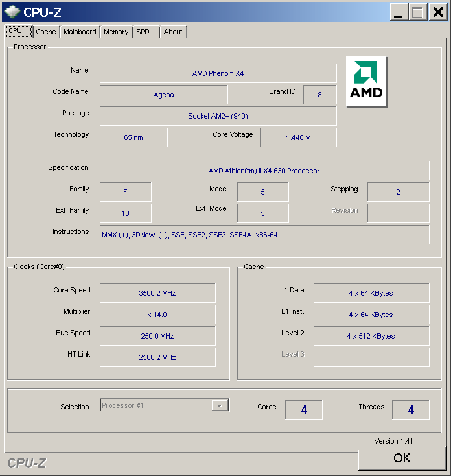Click the Ext. Model value field
The height and width of the screenshot is (476, 451).
(x=262, y=213)
